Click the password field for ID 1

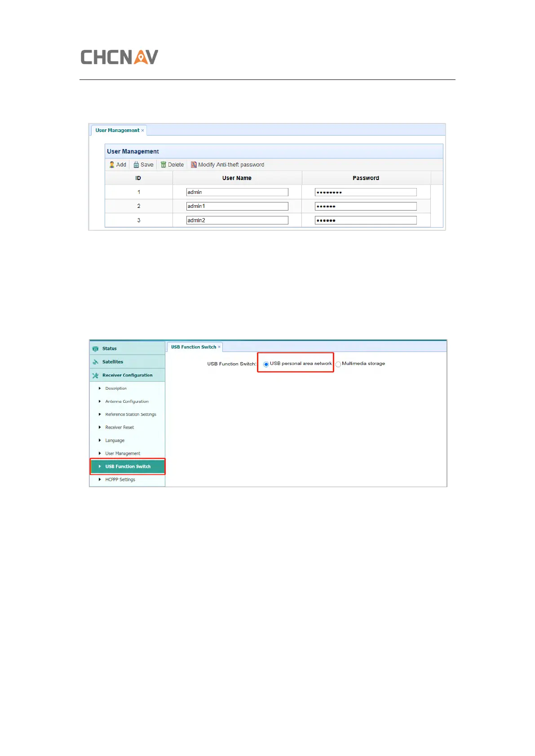pyautogui.click(x=366, y=192)
